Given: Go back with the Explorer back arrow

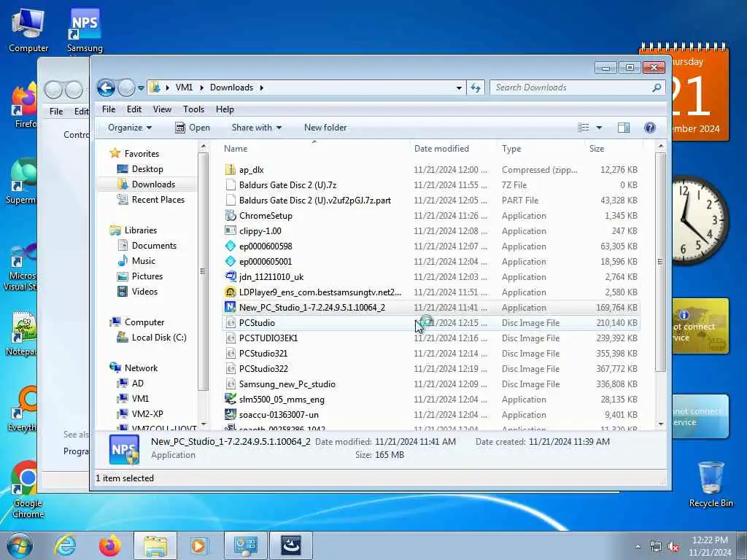Looking at the screenshot, I should (106, 87).
